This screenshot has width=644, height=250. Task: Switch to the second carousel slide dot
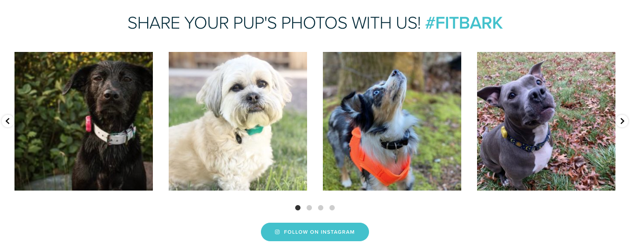coord(309,208)
